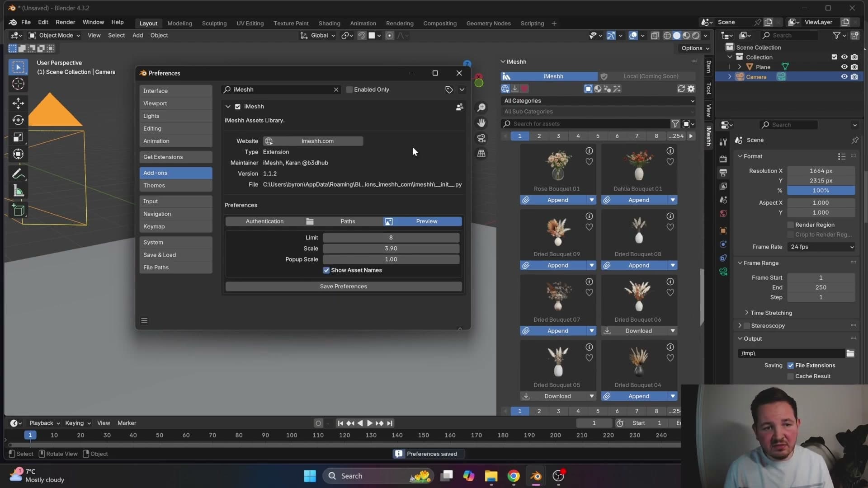This screenshot has height=488, width=868.
Task: Go to asset page 3 at top
Action: tap(558, 136)
